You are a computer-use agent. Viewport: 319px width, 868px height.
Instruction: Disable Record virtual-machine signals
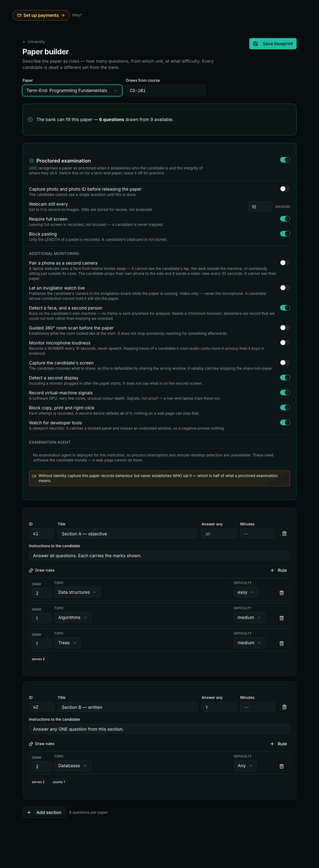[285, 392]
